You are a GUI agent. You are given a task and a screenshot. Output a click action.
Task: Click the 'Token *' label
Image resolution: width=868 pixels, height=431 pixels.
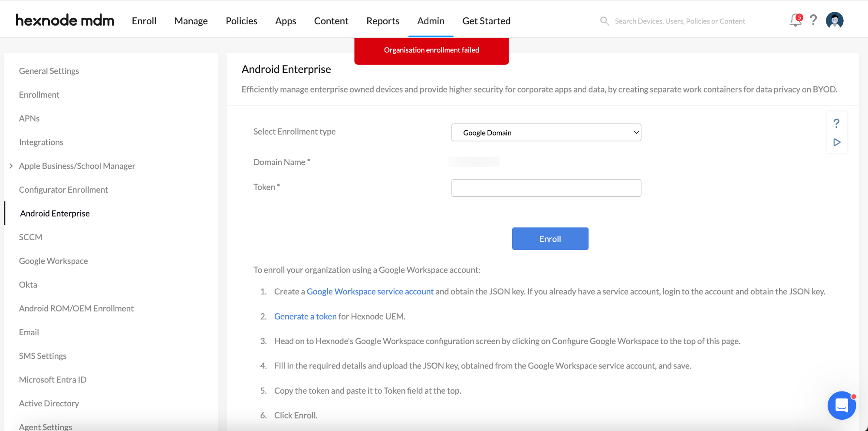[267, 187]
